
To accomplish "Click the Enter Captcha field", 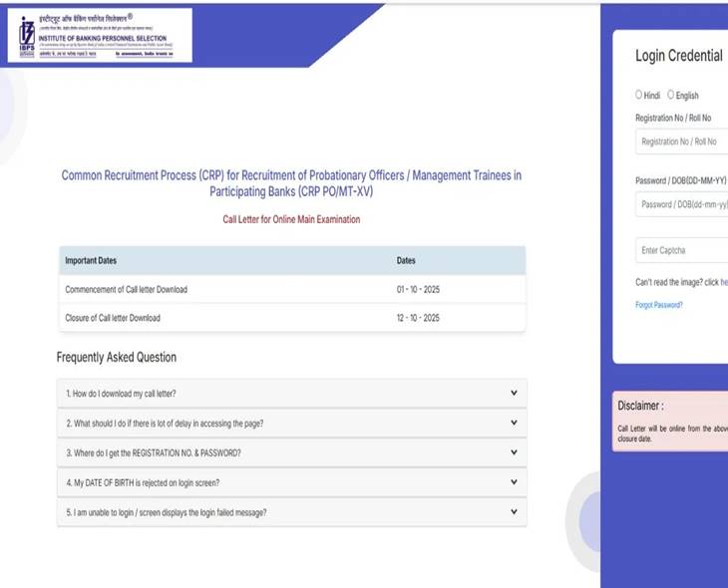I will tap(681, 250).
